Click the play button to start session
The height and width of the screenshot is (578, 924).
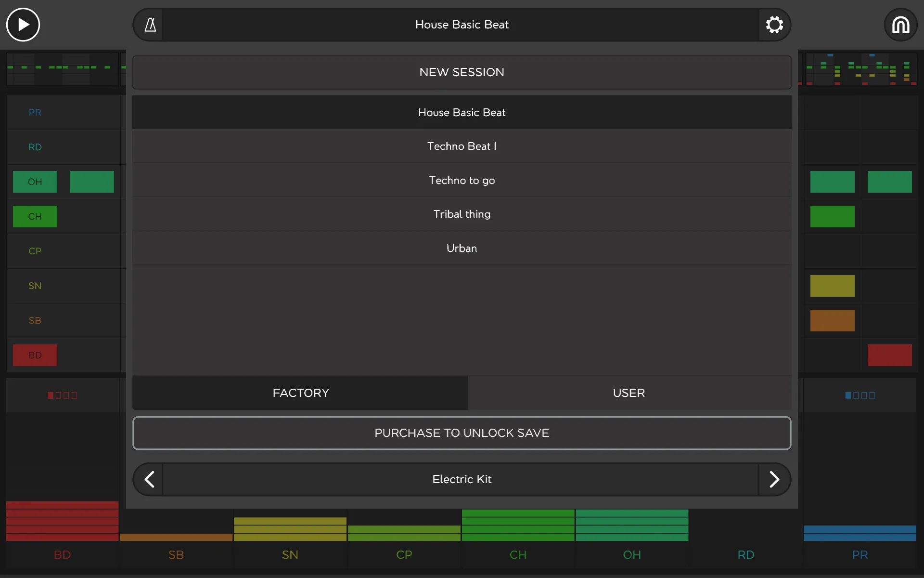23,24
